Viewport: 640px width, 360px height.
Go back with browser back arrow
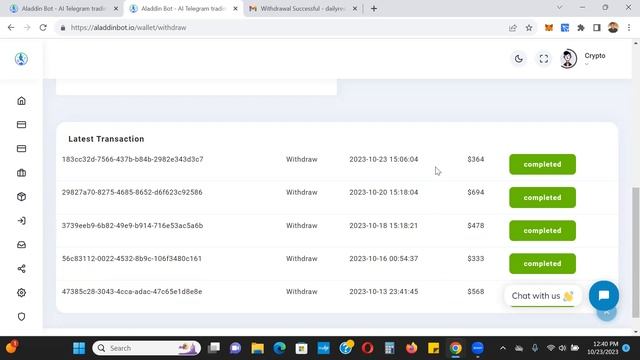pos(11,27)
